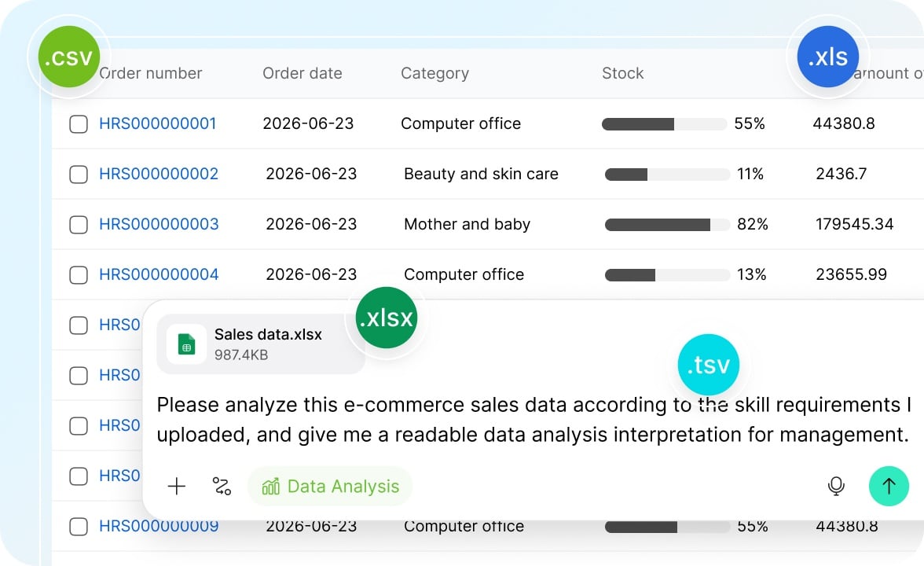The image size is (924, 566).
Task: Open order link HRS000000004
Action: click(x=159, y=274)
